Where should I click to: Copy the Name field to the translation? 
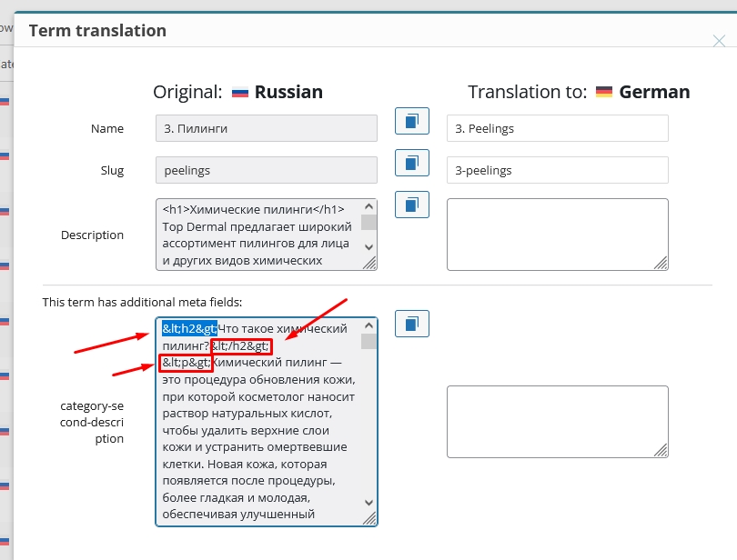(x=412, y=121)
